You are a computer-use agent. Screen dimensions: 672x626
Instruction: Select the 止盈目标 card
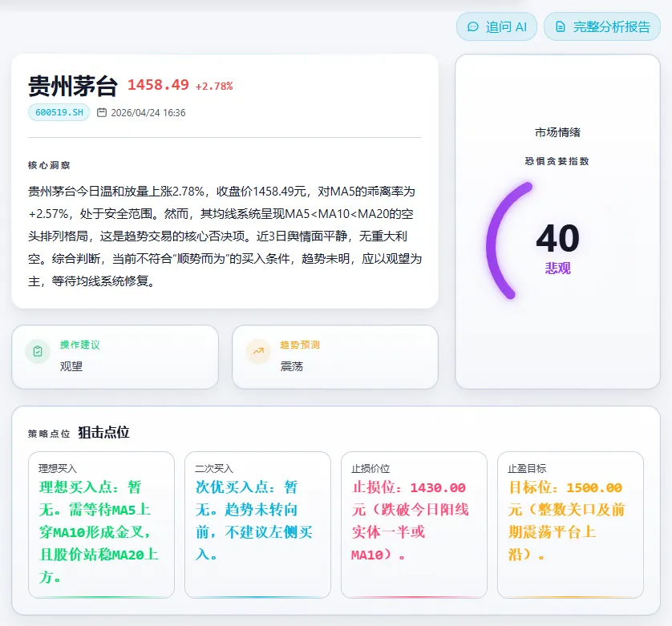click(x=570, y=524)
